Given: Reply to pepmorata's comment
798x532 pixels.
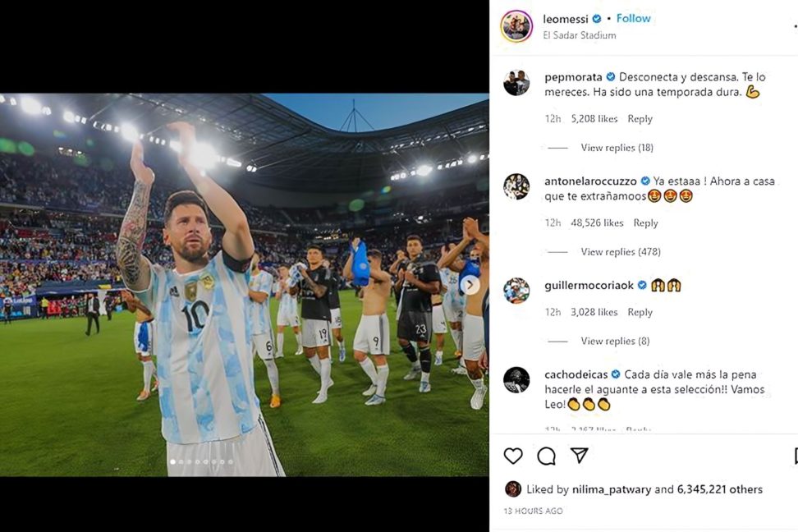Looking at the screenshot, I should 640,118.
